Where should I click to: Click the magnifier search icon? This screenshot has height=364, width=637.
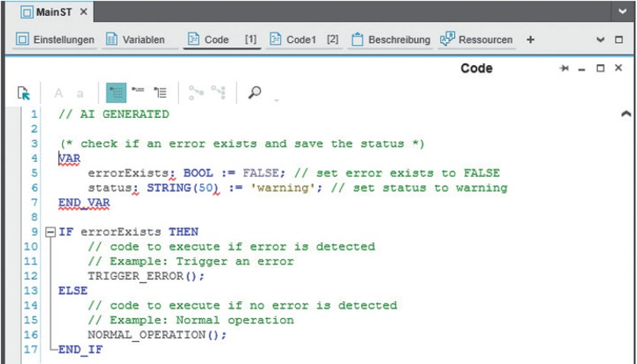[255, 93]
